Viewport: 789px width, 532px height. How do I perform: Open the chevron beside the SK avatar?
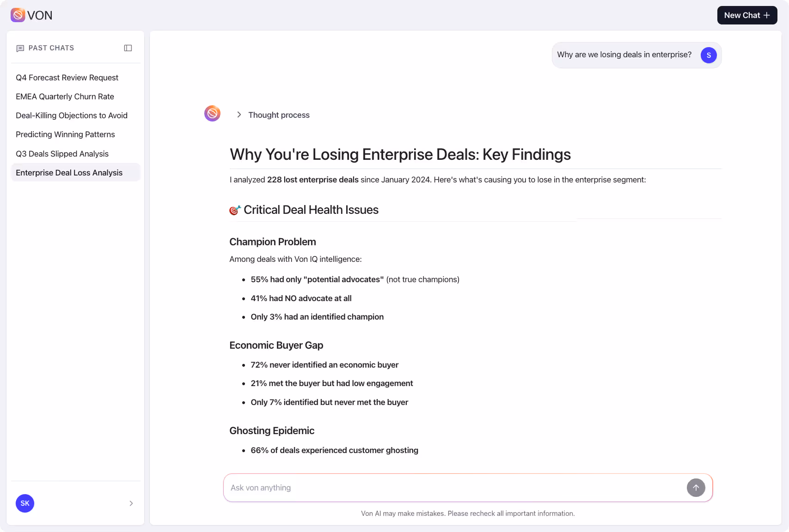coord(131,503)
